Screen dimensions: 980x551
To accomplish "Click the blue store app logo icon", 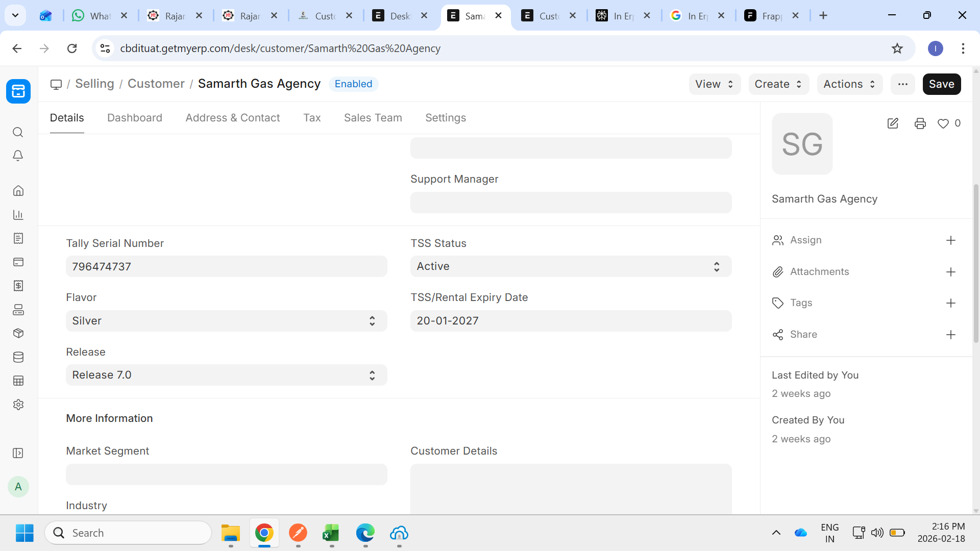I will click(18, 91).
